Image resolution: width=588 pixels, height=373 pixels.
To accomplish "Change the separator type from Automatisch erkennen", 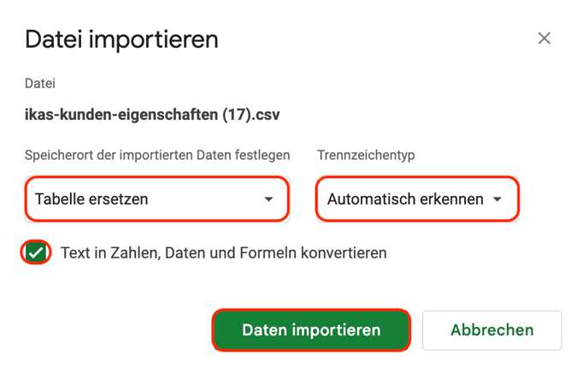I will point(405,199).
